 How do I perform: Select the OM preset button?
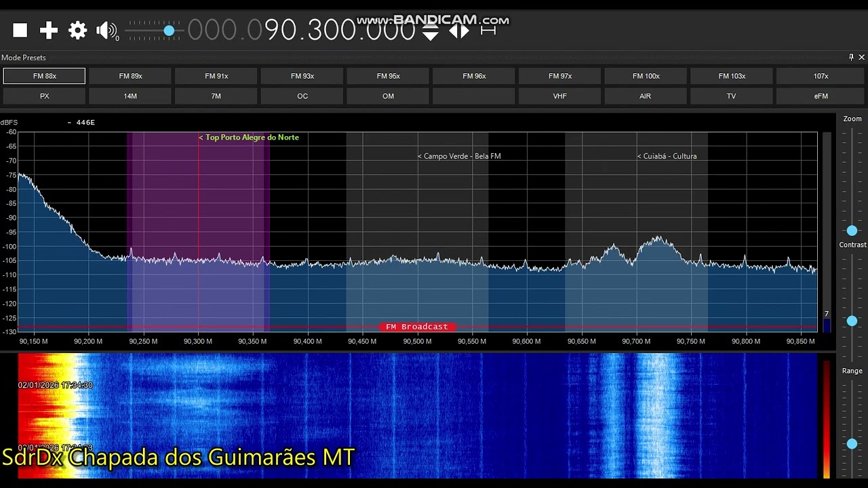click(388, 96)
